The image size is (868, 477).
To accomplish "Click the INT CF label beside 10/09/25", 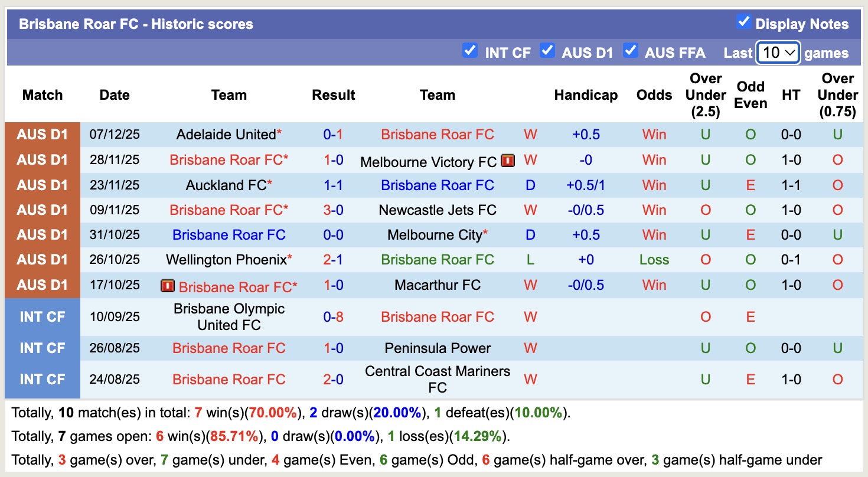I will coord(42,316).
